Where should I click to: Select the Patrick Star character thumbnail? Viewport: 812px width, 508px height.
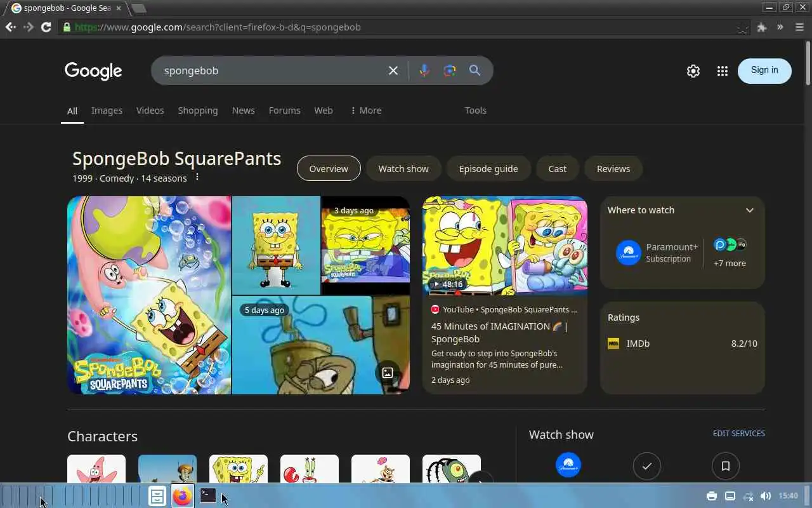[96, 469]
